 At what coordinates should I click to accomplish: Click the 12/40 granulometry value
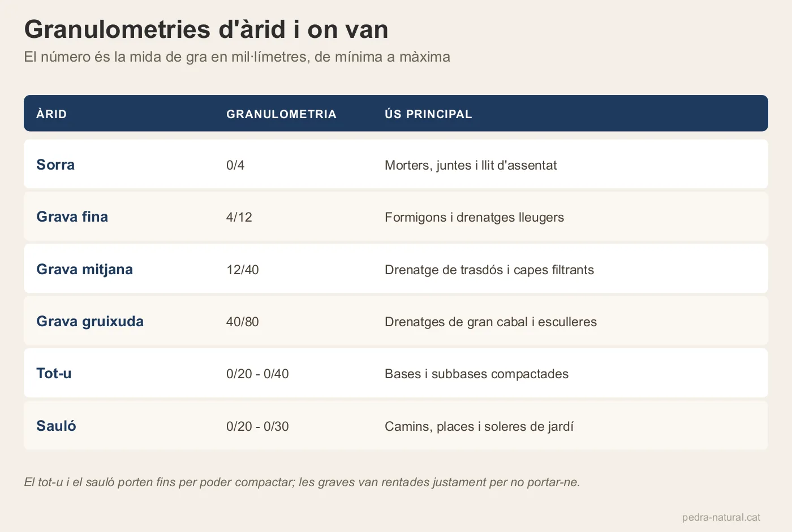coord(243,270)
